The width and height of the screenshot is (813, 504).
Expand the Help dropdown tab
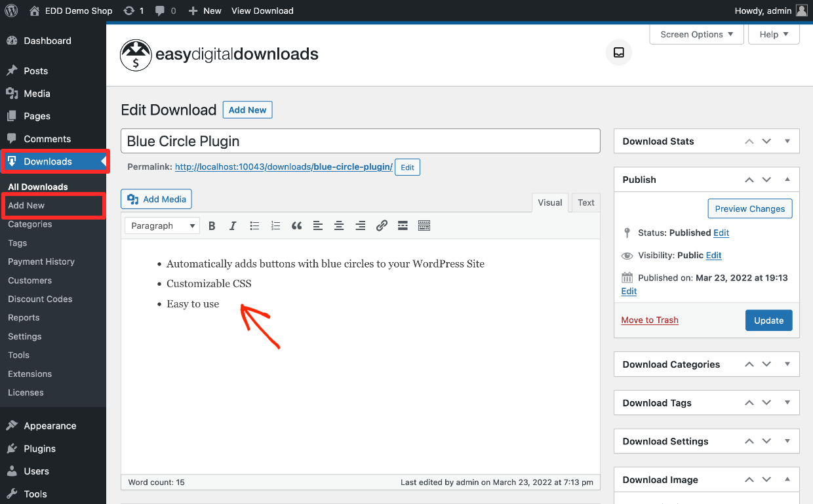pyautogui.click(x=774, y=34)
